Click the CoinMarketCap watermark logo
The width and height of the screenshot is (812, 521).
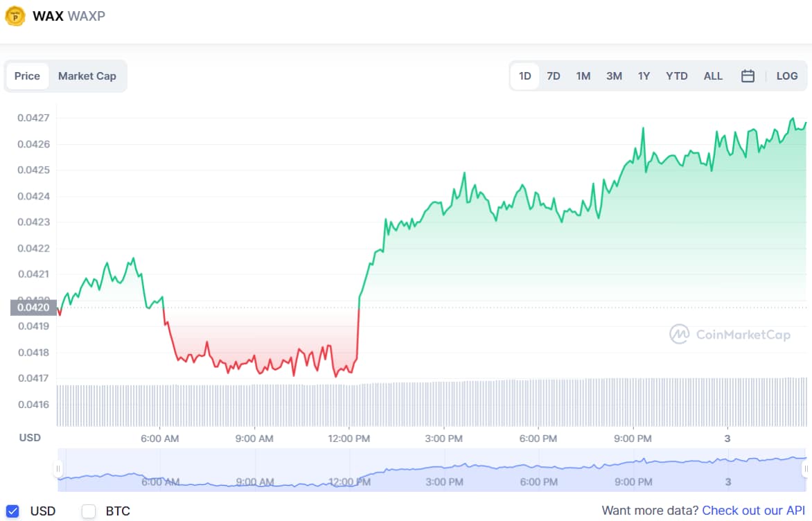click(x=730, y=335)
